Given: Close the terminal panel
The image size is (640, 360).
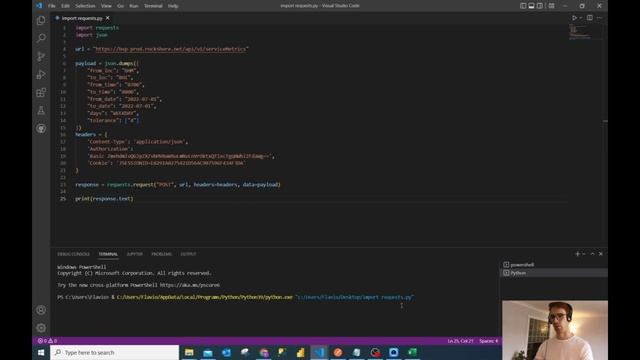Looking at the screenshot, I should (x=601, y=254).
